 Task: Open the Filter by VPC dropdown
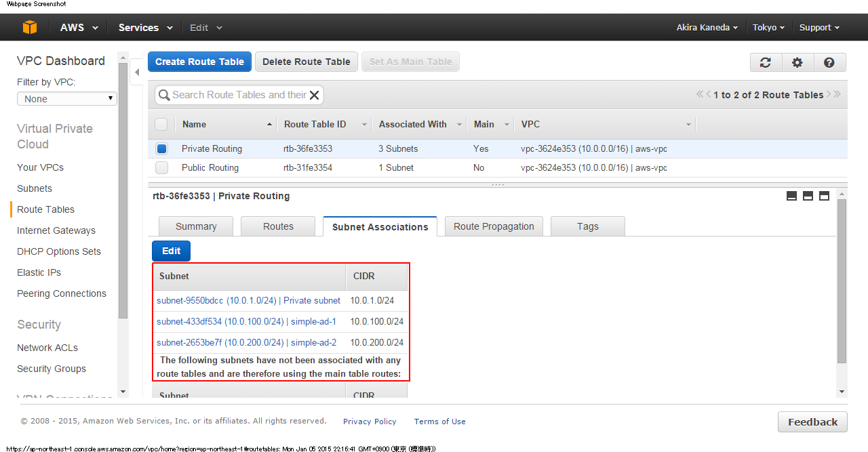(x=67, y=99)
